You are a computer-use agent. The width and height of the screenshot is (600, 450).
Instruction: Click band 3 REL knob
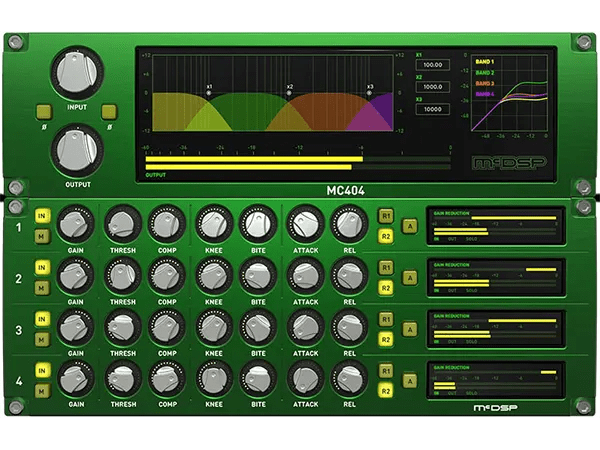click(349, 328)
